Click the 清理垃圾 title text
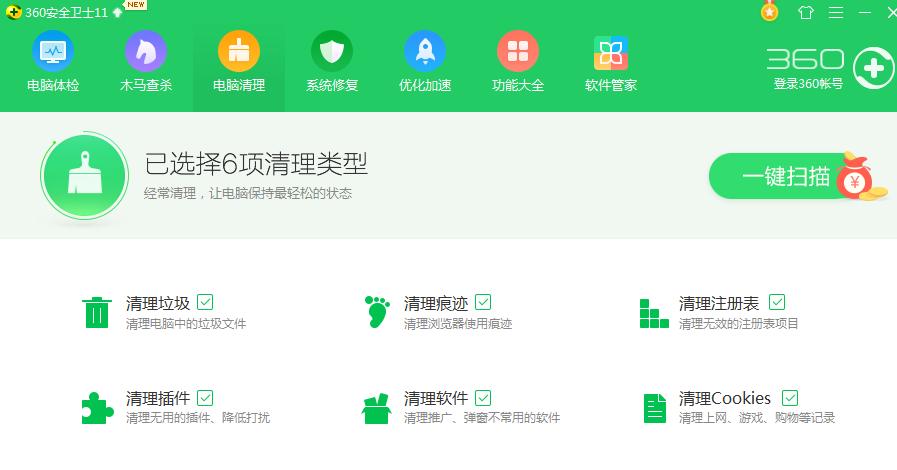Viewport: 897px width, 470px height. pos(158,303)
